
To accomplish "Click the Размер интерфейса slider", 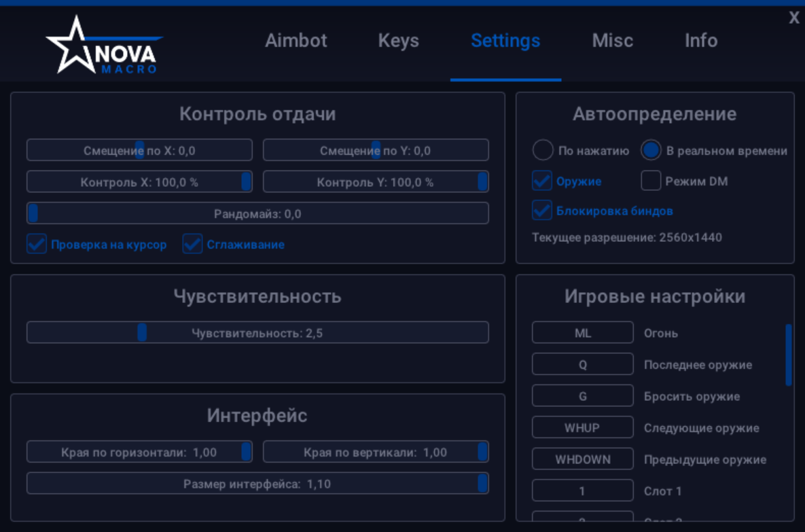I will click(481, 482).
